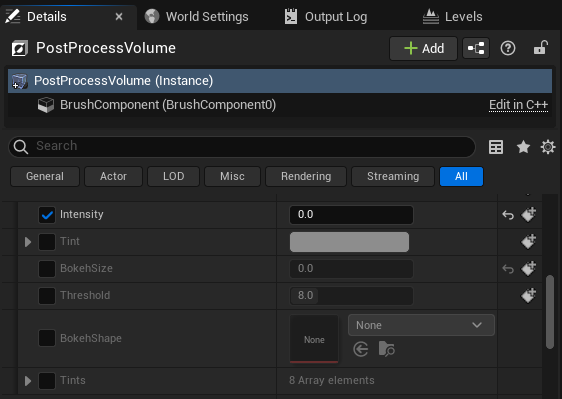The width and height of the screenshot is (562, 399).
Task: Add keyframe for BokehSize property
Action: coord(528,269)
